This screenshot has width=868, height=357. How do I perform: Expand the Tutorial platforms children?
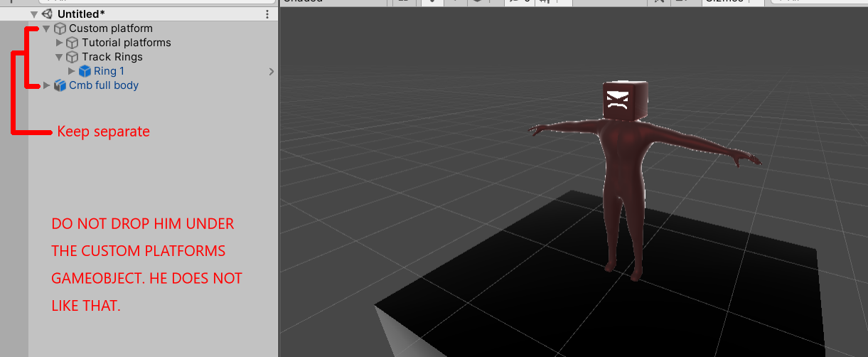[x=60, y=43]
